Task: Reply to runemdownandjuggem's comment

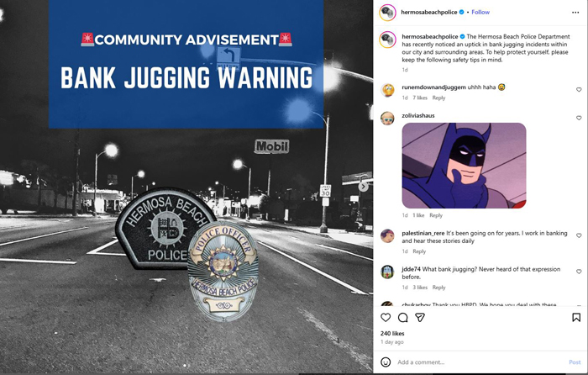Action: 438,98
